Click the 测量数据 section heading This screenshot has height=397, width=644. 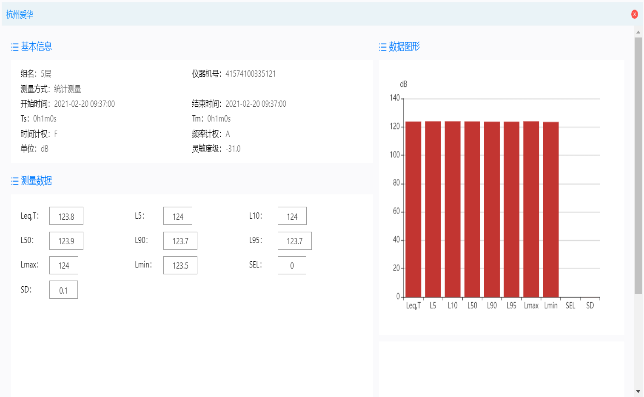click(37, 181)
